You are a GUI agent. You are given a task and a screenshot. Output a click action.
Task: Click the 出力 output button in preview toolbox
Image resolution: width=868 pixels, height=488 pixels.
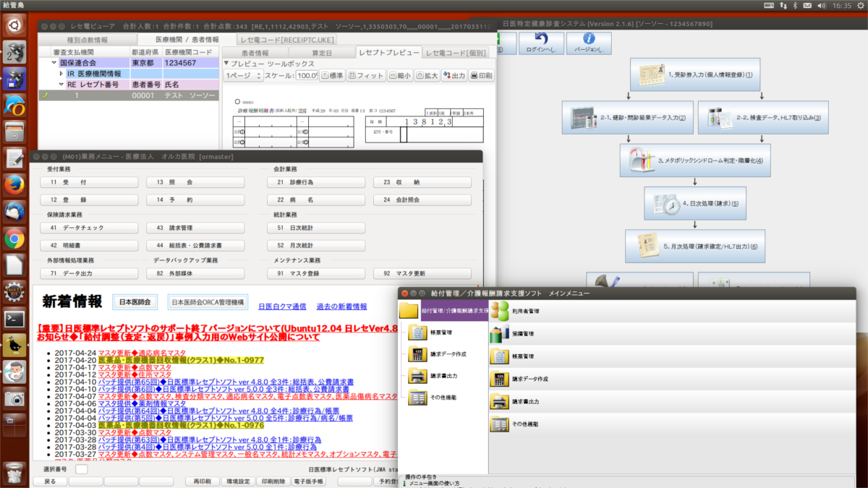pos(454,75)
